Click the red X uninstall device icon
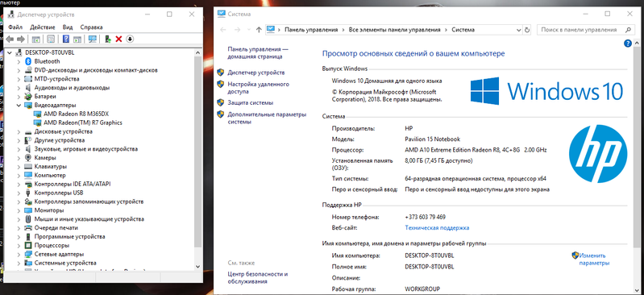Screen dimensions: 644x295 click(118, 39)
